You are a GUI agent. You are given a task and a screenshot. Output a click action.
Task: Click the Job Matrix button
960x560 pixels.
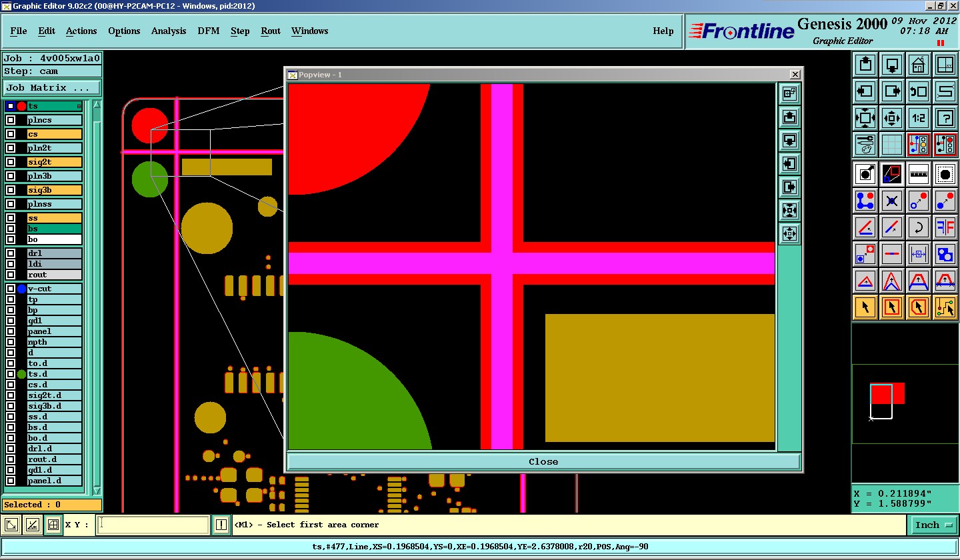pyautogui.click(x=52, y=87)
